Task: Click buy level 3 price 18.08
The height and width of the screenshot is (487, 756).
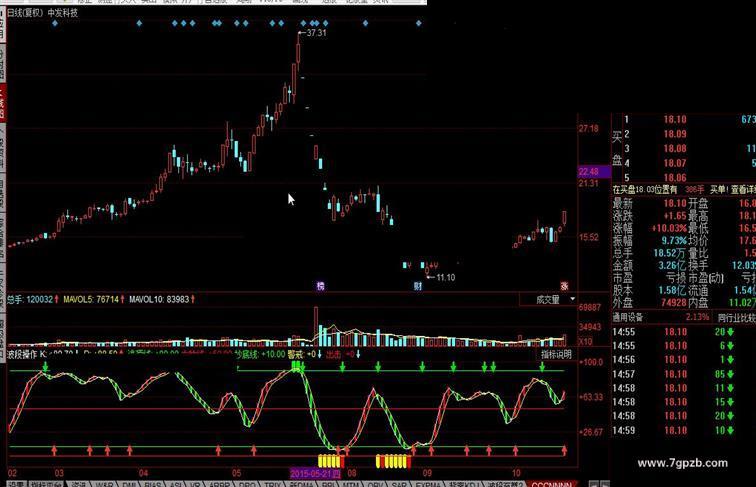Action: pos(675,149)
